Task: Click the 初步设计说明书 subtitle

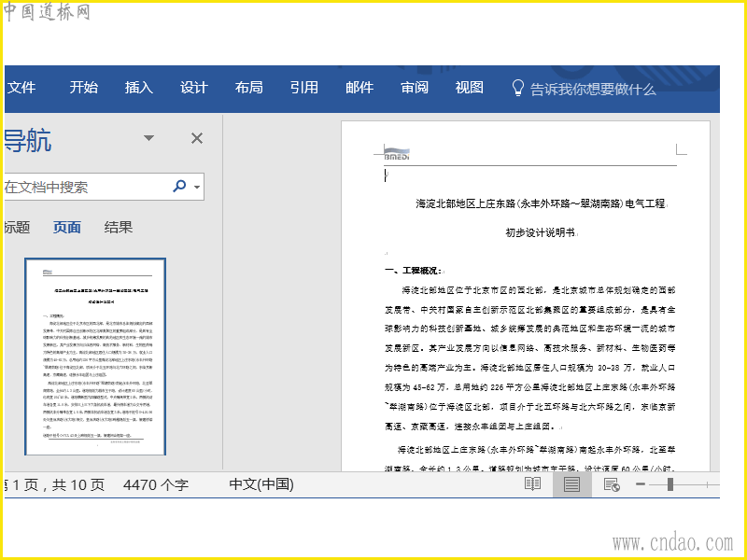Action: pos(541,232)
